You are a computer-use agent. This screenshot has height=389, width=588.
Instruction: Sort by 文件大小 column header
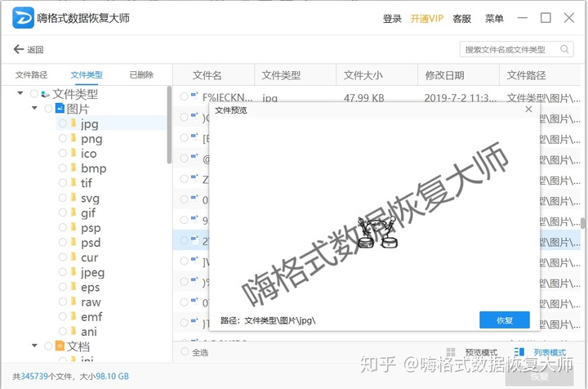pos(363,75)
